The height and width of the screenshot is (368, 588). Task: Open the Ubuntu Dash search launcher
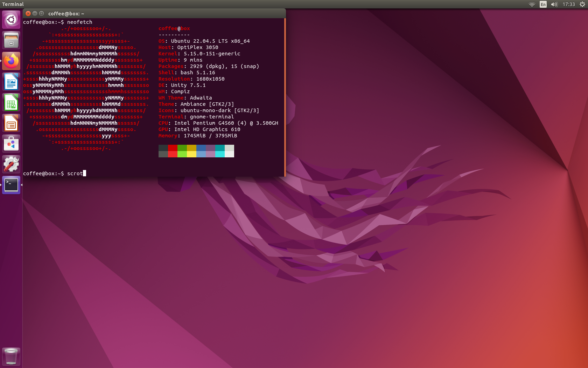pyautogui.click(x=11, y=20)
